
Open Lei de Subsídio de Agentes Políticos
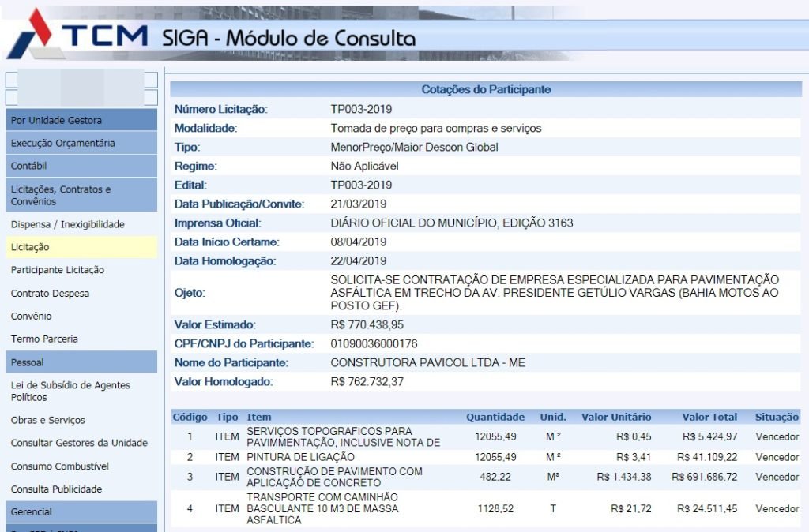70,391
